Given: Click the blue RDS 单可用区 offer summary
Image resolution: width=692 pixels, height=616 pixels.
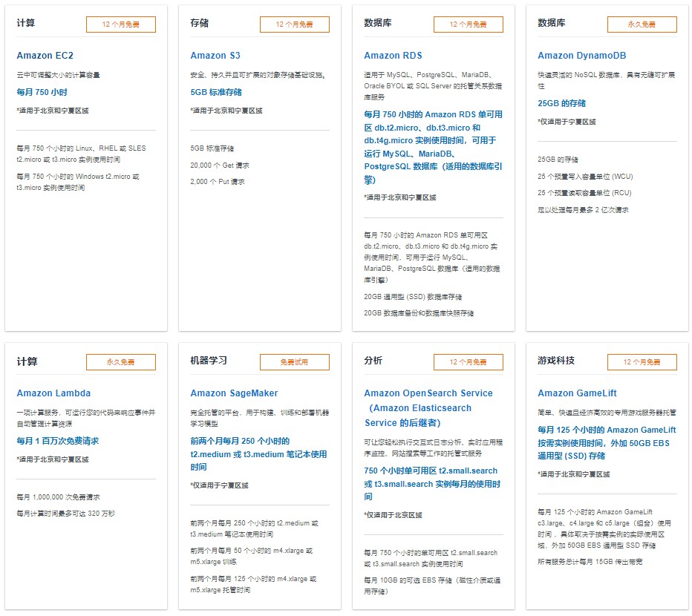Looking at the screenshot, I should pos(434,147).
